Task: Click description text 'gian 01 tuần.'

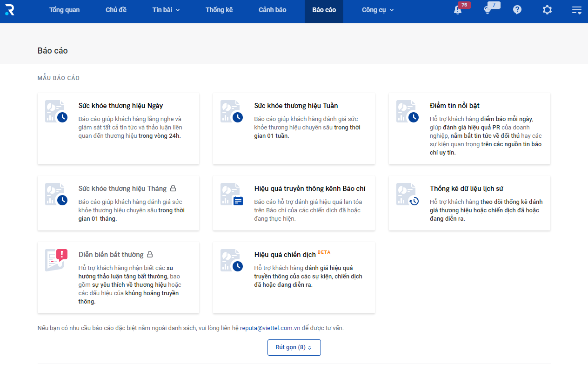Action: pyautogui.click(x=272, y=136)
